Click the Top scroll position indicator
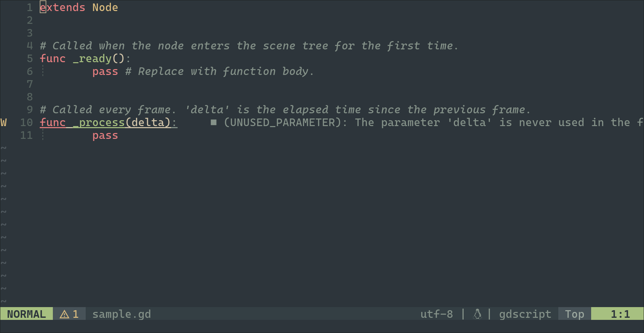Image resolution: width=644 pixels, height=333 pixels. pos(575,314)
